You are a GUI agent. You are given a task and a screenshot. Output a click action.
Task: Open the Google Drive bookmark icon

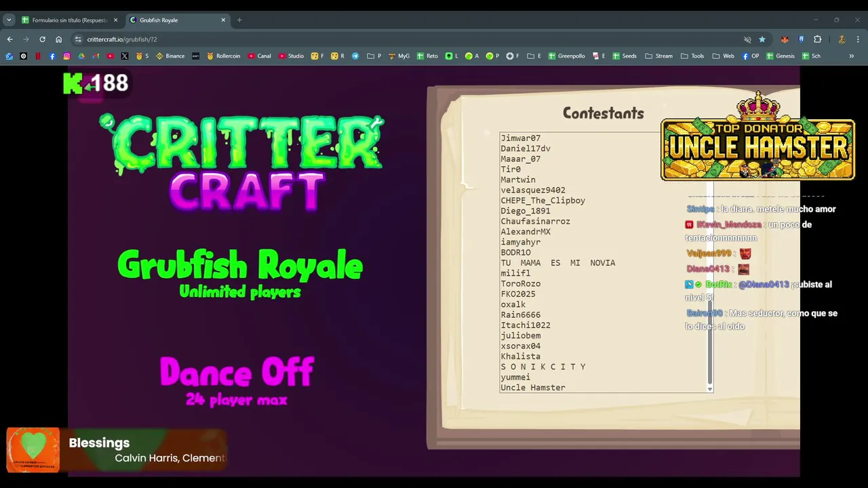pos(81,56)
